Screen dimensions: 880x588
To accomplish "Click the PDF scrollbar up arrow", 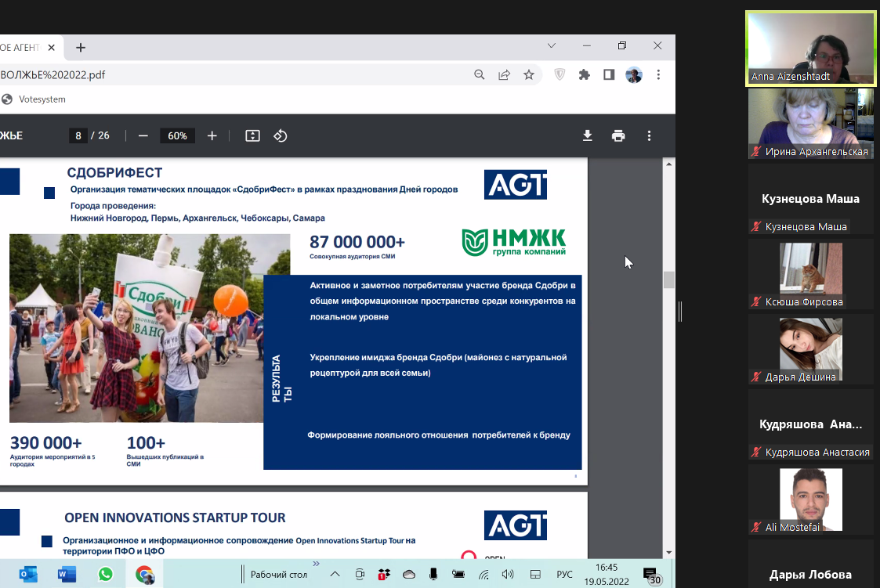I will coord(668,164).
